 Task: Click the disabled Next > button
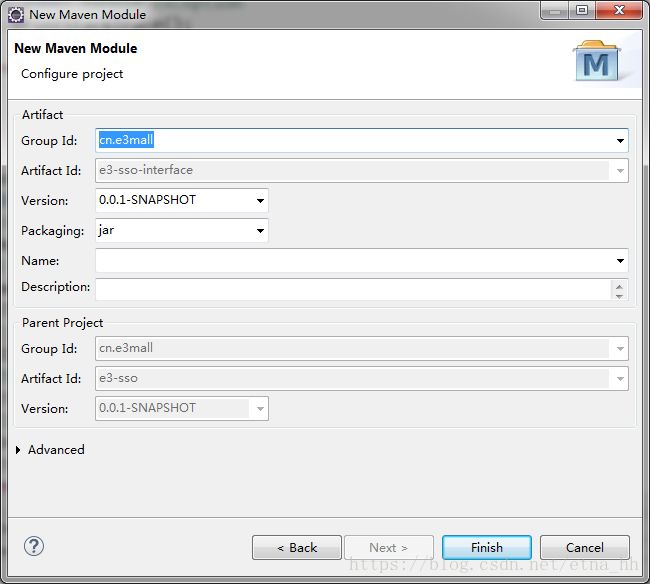[x=389, y=548]
